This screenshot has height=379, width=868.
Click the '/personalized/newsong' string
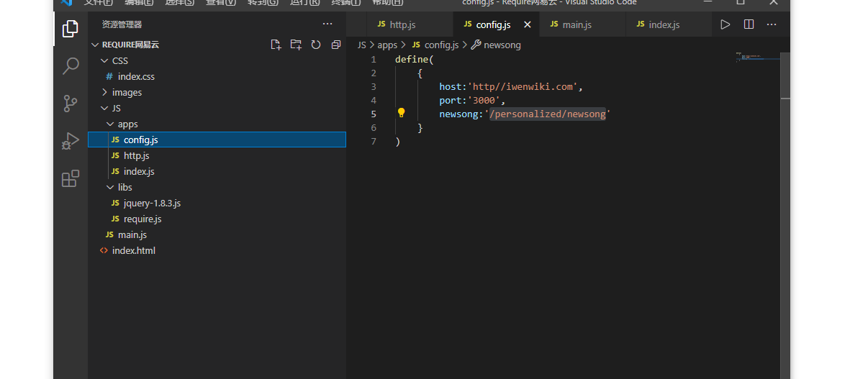548,114
